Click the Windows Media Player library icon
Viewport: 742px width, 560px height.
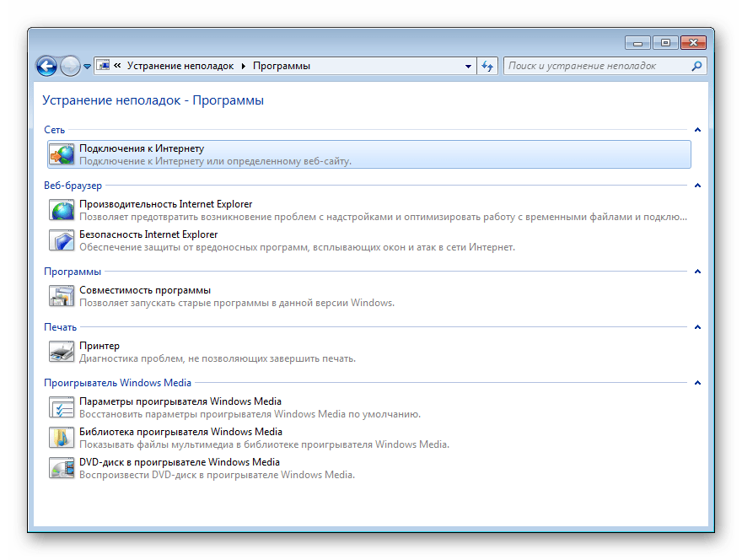(62, 438)
